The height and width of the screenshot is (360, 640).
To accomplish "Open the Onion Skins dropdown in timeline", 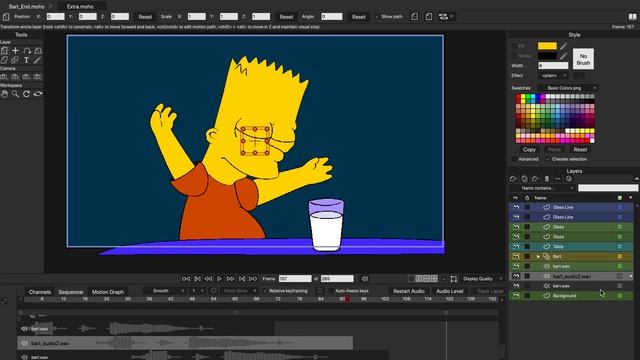I will [239, 291].
